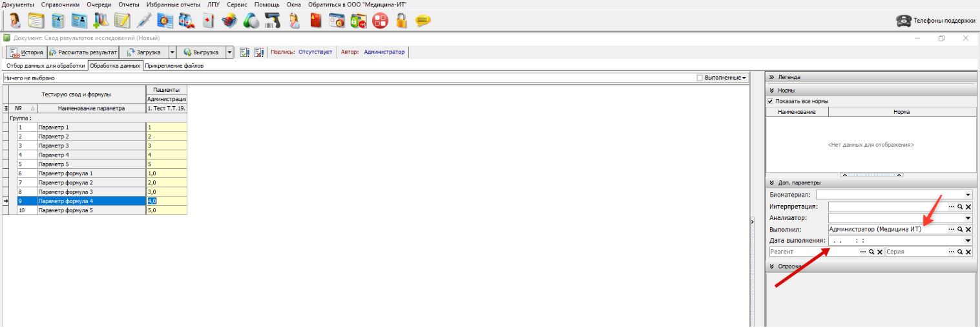Open the flasks with green plus icon
Viewport: 980px width, 328px height.
click(99, 21)
